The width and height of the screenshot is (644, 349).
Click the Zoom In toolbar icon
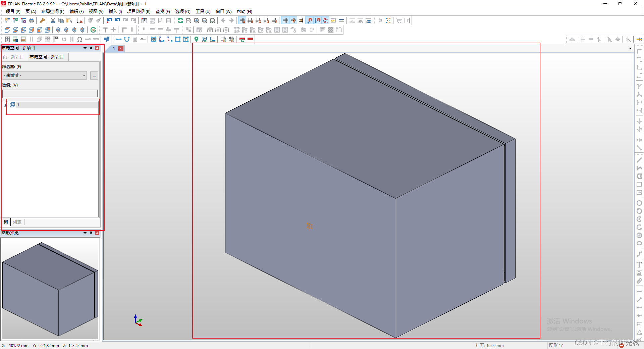(x=197, y=20)
